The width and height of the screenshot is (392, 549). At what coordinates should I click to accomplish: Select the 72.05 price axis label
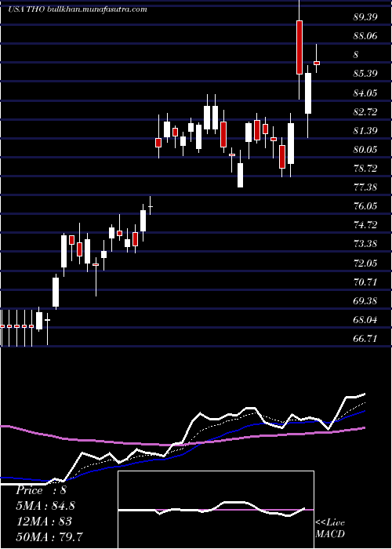pos(365,263)
